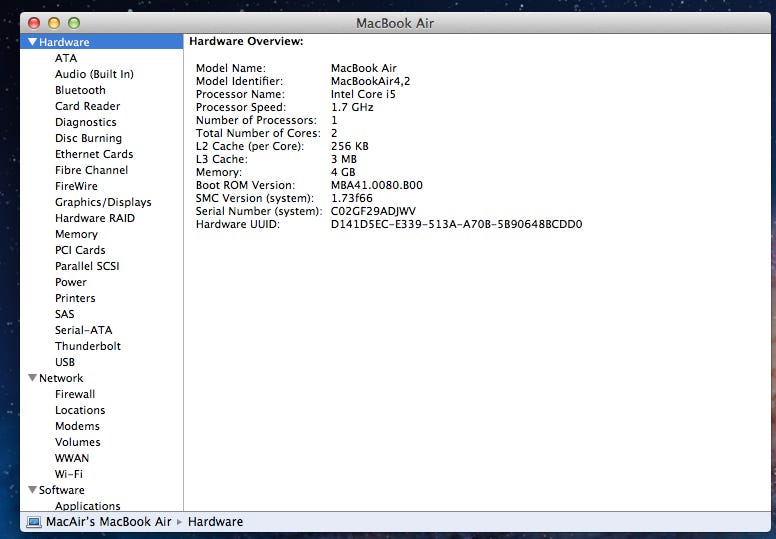This screenshot has height=539, width=776.
Task: Click Boot ROM version MBA41.0080.B00
Action: coord(377,185)
